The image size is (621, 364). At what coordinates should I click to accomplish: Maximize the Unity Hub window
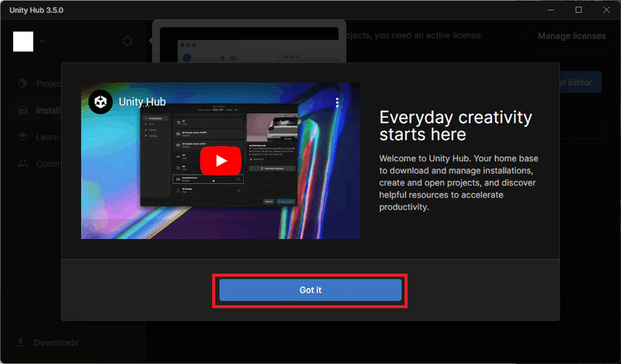coord(578,10)
